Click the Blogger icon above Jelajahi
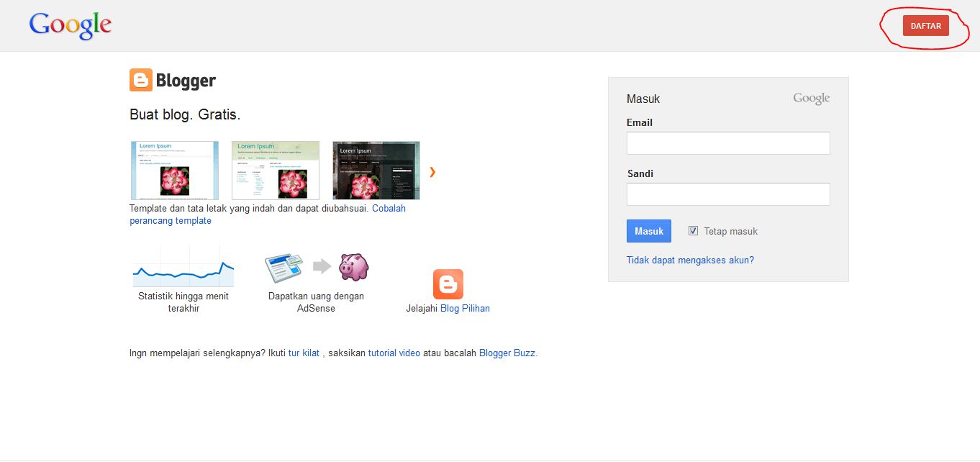The height and width of the screenshot is (462, 980). (x=448, y=284)
